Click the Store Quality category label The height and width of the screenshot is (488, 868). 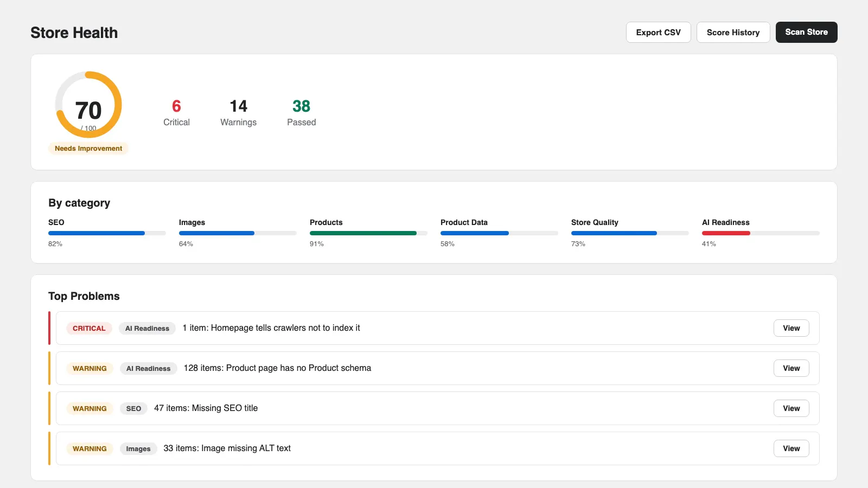click(595, 222)
